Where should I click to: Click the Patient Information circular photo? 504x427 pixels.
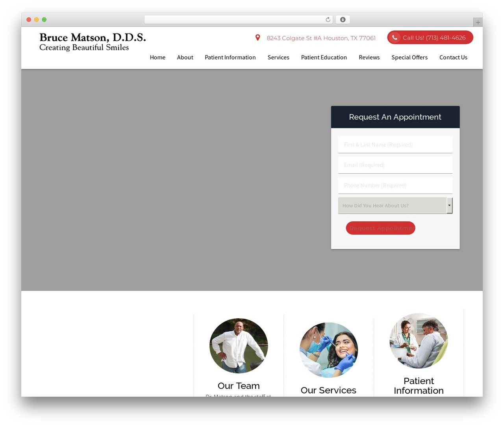[x=419, y=341]
